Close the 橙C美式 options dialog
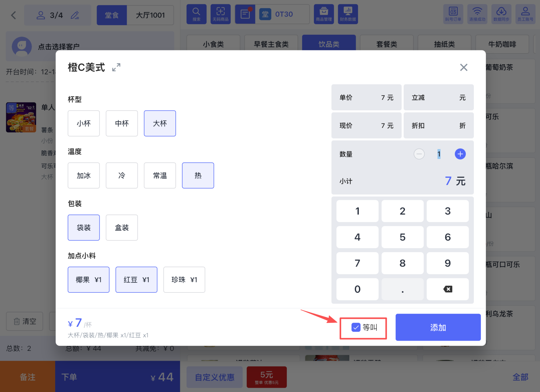Viewport: 540px width, 392px height. 463,67
